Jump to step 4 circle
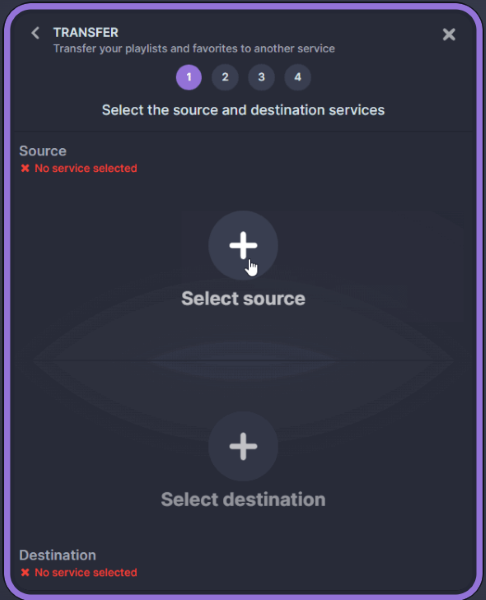486x600 pixels. tap(298, 77)
